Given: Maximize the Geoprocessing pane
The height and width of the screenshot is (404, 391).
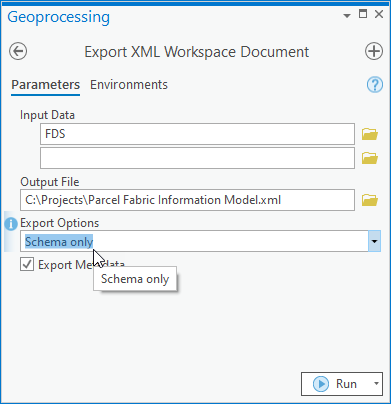Looking at the screenshot, I should 363,14.
